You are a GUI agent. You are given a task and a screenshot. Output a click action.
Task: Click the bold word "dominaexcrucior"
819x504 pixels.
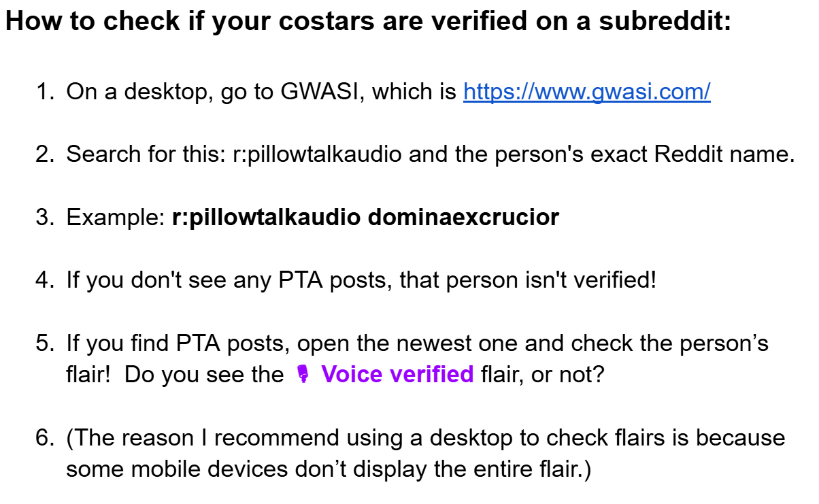coord(463,218)
